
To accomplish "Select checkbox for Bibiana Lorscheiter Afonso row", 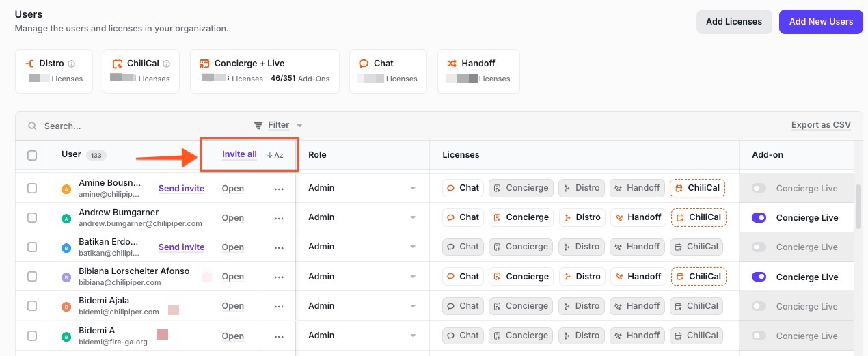I will pyautogui.click(x=32, y=276).
